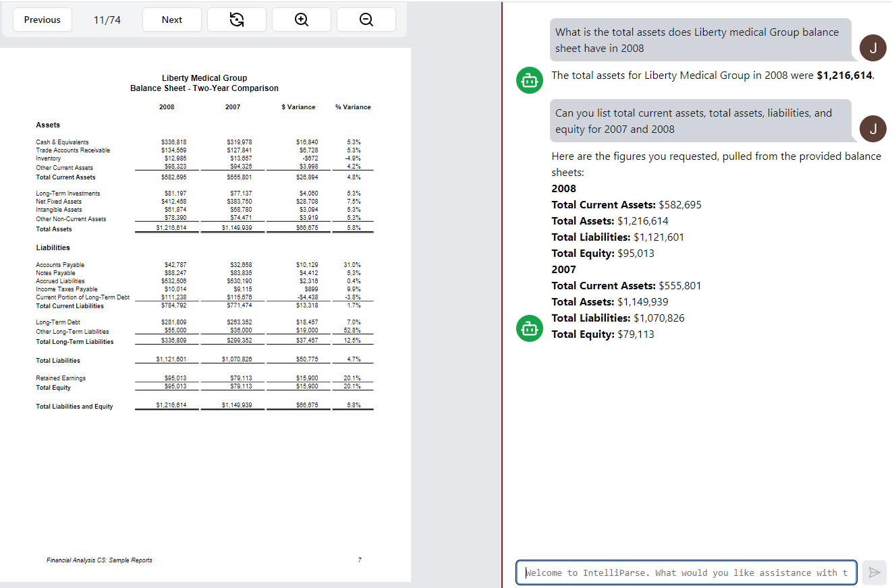
Task: Click the Total Assets label in the document
Action: [53, 229]
